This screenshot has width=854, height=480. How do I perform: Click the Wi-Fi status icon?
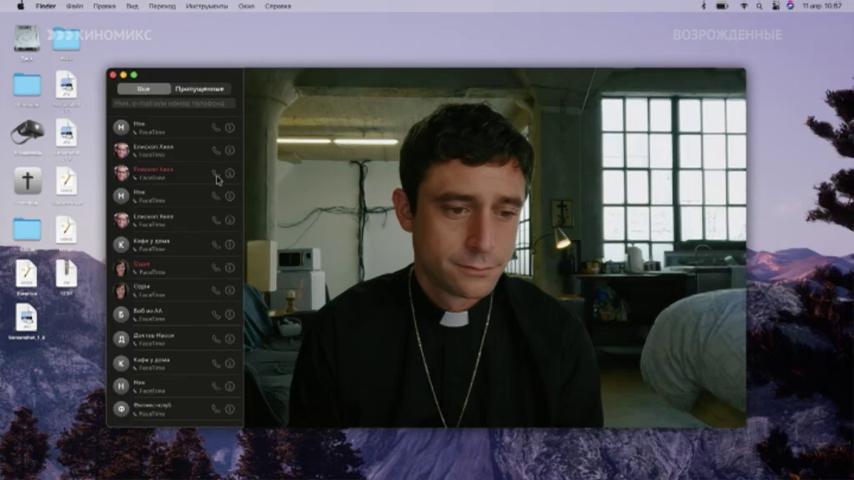click(746, 6)
